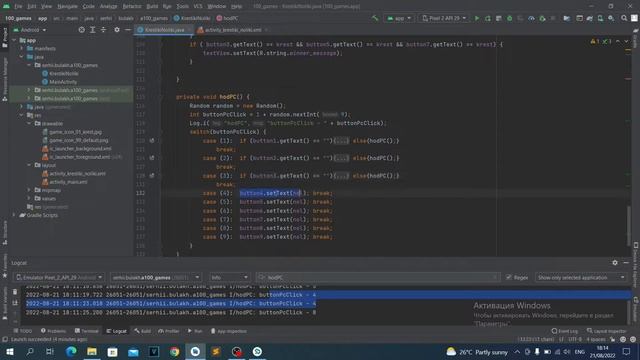The image size is (640, 360).
Task: Expand the Gradle Scripts node
Action: tap(14, 215)
